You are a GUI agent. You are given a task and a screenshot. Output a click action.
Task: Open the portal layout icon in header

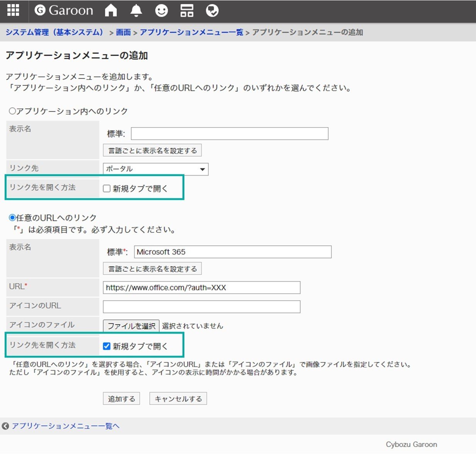[187, 10]
